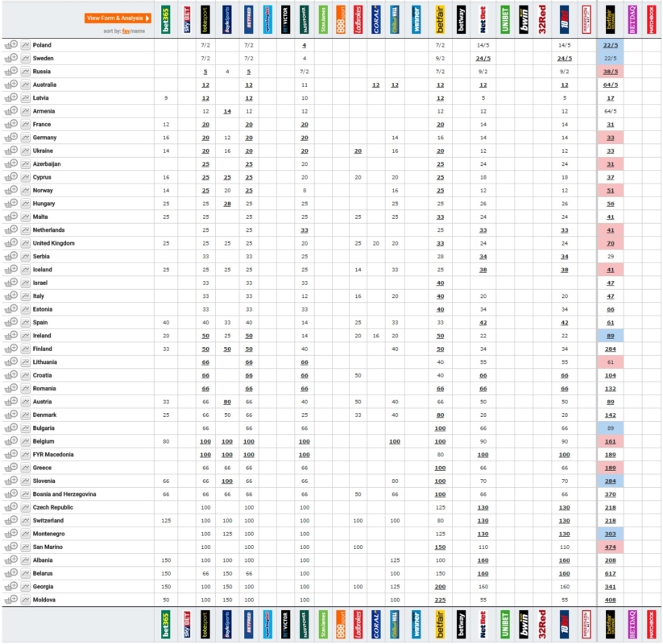Select Moldova's 225 odds cell
The width and height of the screenshot is (663, 644).
click(440, 600)
